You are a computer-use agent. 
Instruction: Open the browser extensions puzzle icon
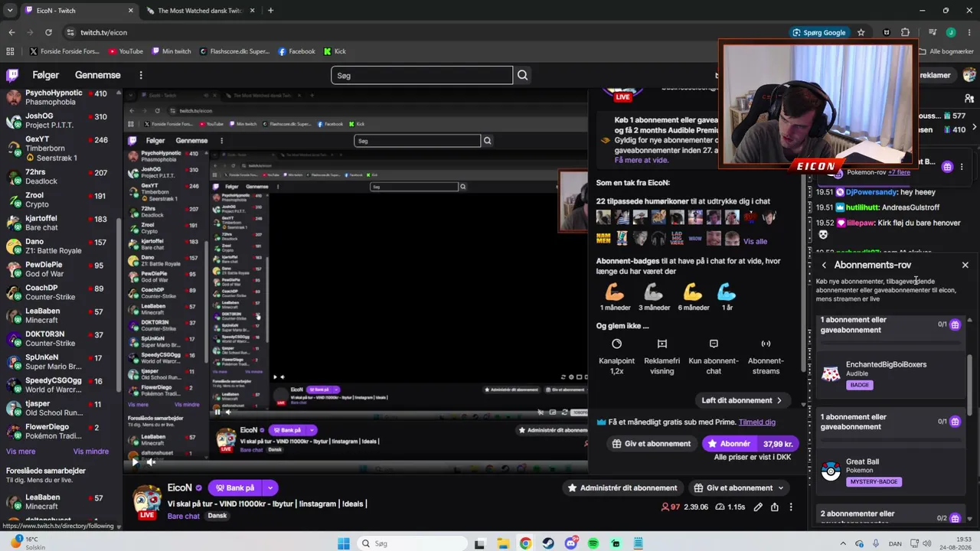pos(906,32)
